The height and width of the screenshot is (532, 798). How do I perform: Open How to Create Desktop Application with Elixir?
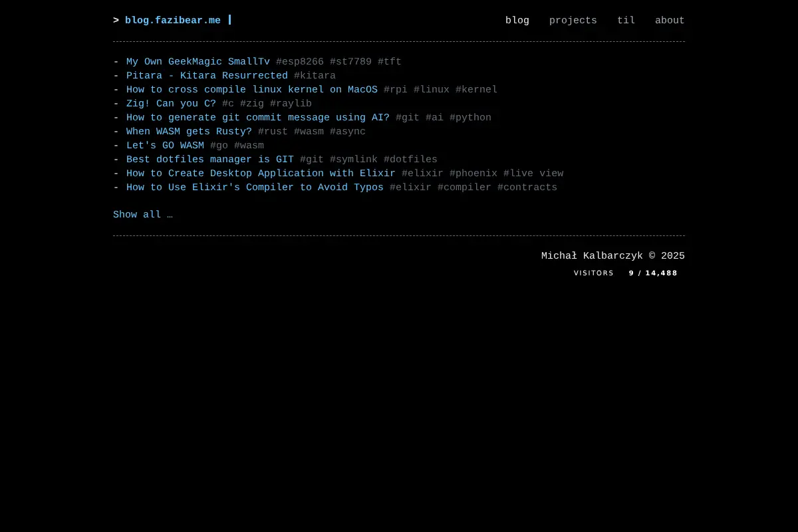(261, 174)
